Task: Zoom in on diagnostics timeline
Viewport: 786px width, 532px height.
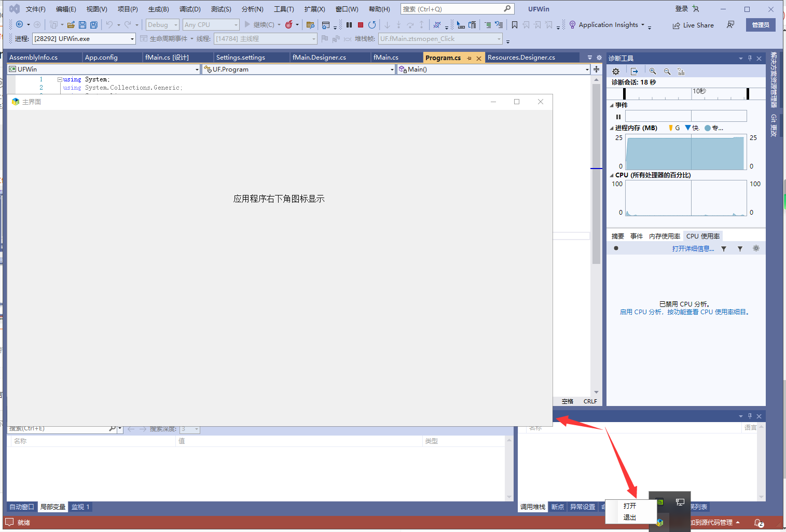Action: [653, 72]
